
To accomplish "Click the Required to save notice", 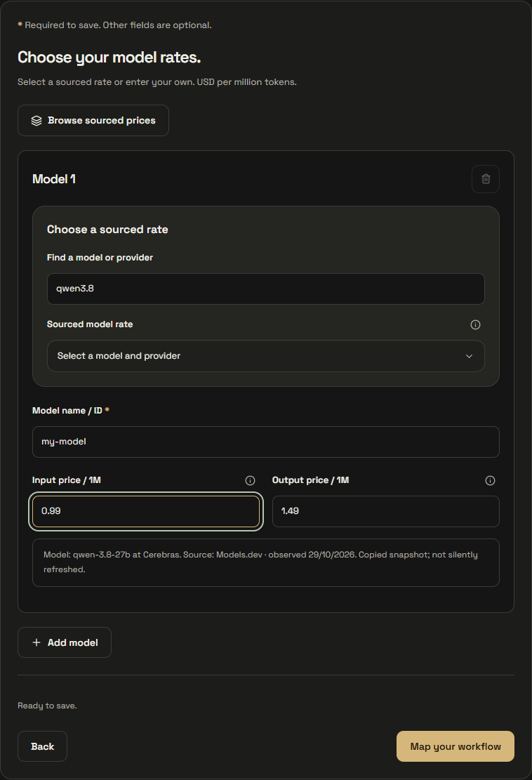I will coord(115,25).
